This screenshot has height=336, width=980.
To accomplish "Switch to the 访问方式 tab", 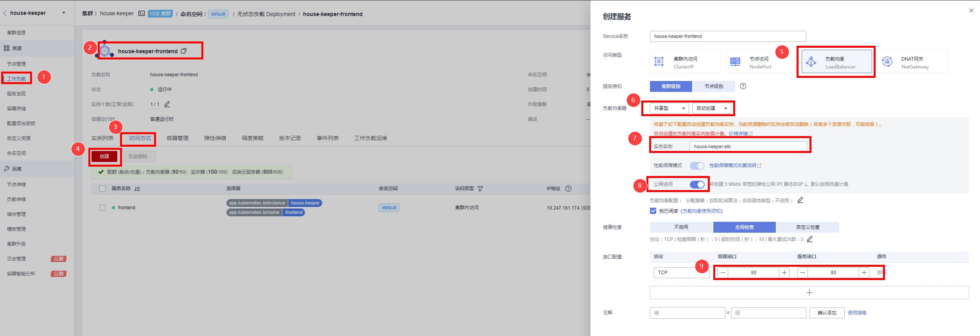I will click(140, 138).
